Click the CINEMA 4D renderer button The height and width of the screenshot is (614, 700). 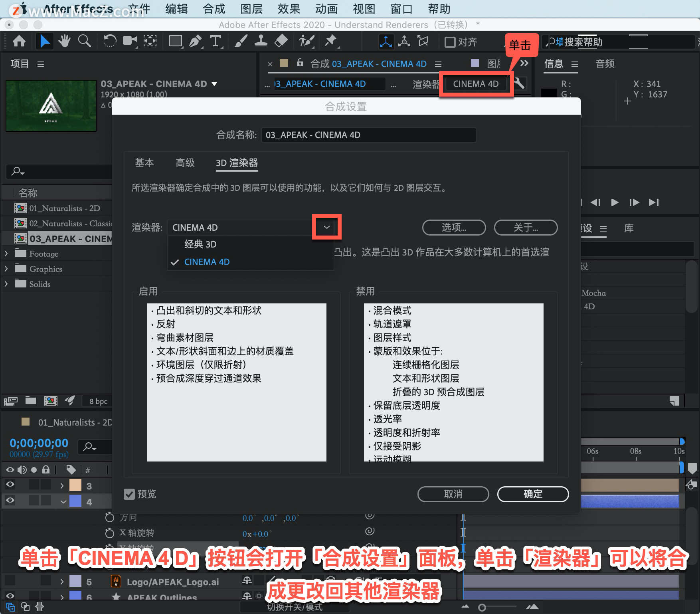[x=476, y=84]
